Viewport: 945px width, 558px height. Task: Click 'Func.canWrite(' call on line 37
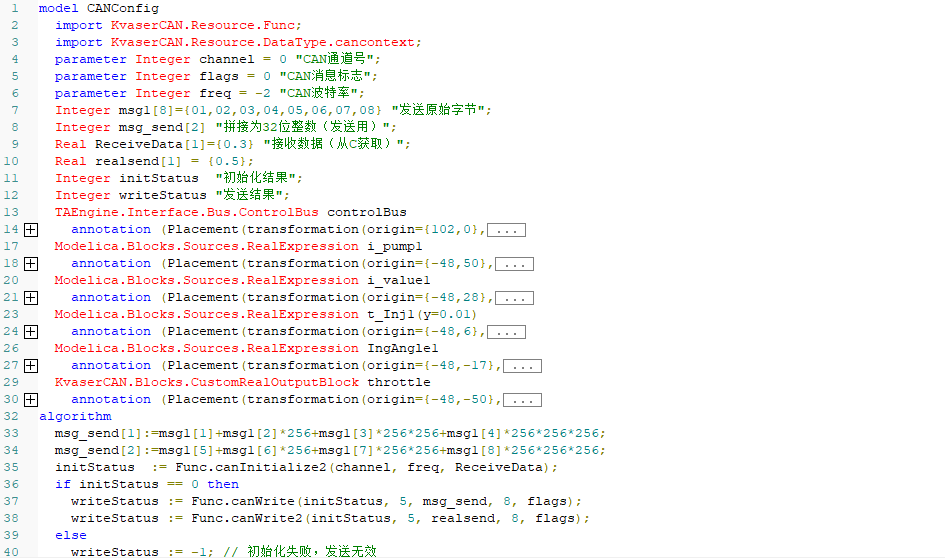click(245, 501)
